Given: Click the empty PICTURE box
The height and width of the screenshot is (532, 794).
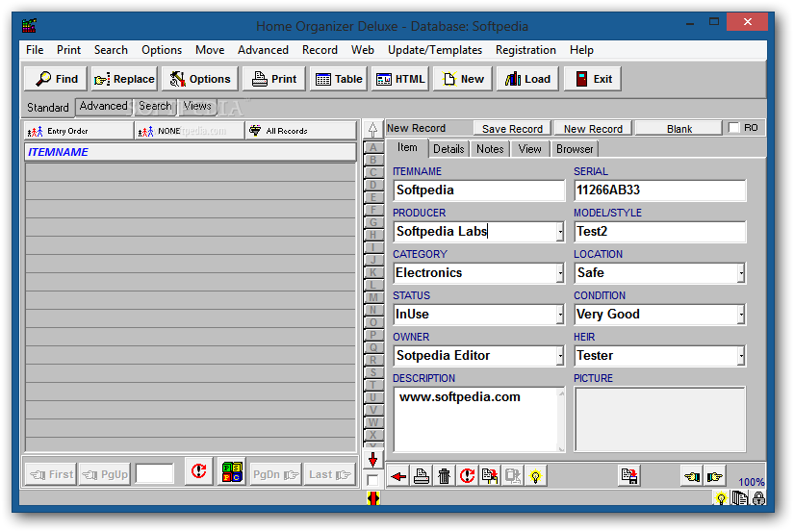Looking at the screenshot, I should pyautogui.click(x=660, y=419).
